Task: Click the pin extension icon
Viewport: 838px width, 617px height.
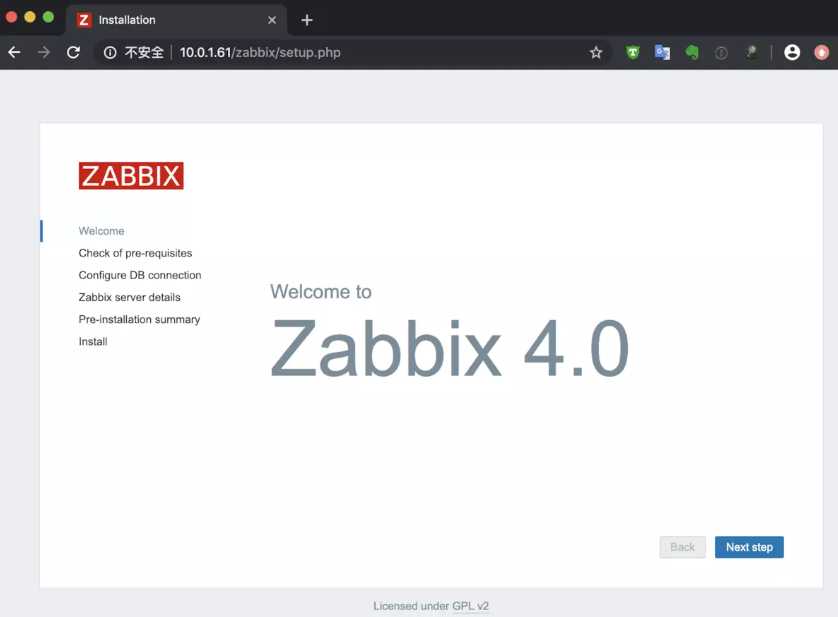Action: [x=751, y=52]
